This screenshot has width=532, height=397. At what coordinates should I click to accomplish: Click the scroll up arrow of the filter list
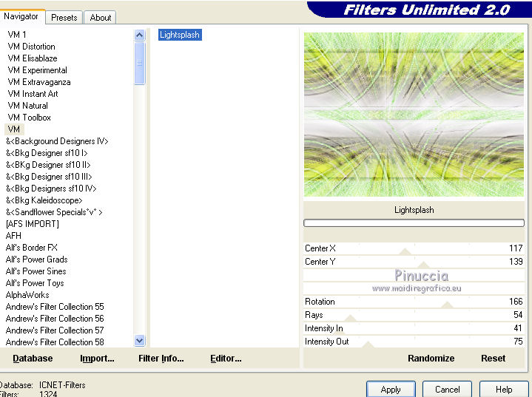[139, 35]
